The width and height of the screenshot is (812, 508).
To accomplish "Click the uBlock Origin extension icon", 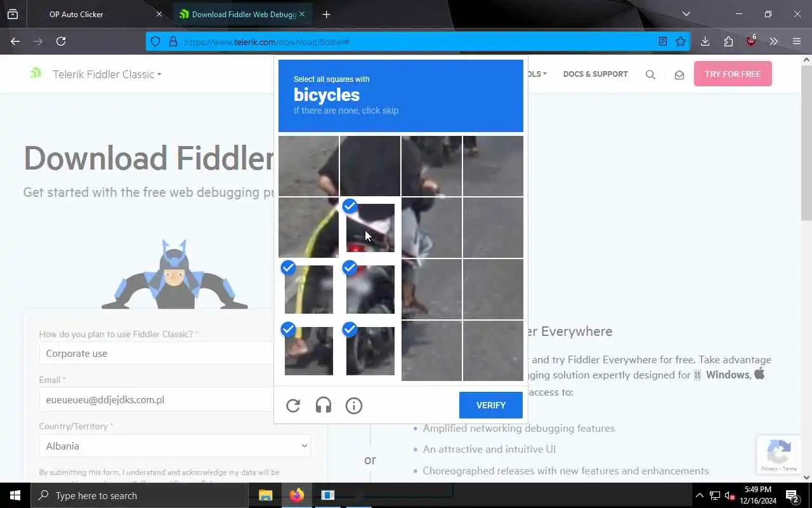I will coord(751,41).
